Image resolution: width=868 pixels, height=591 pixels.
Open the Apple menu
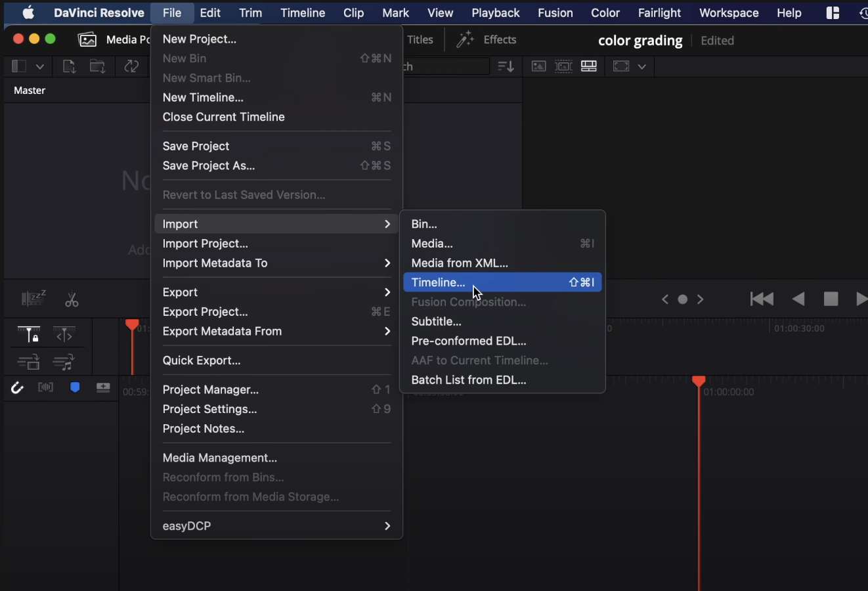tap(28, 12)
